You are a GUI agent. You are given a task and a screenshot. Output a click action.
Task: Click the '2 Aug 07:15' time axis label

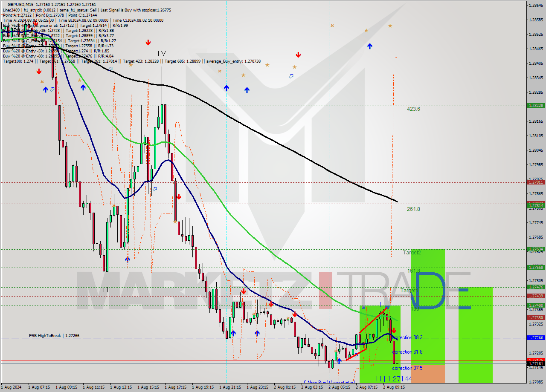coord(366,388)
